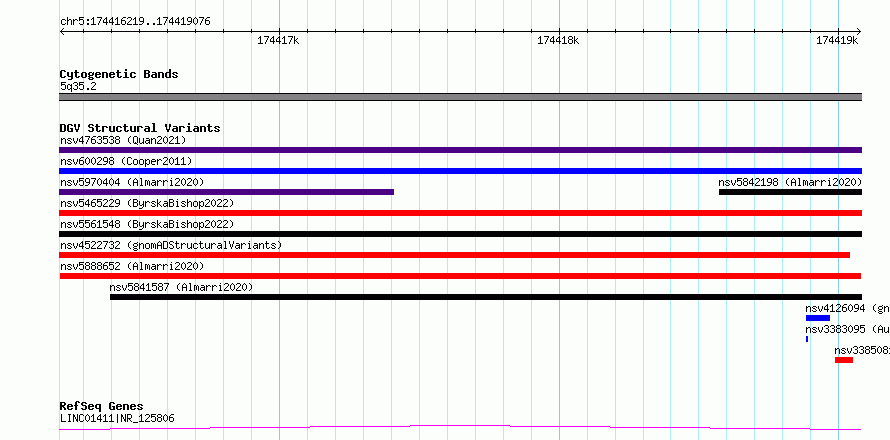
Task: Click the nsv3383095 variant label
Action: (x=847, y=329)
